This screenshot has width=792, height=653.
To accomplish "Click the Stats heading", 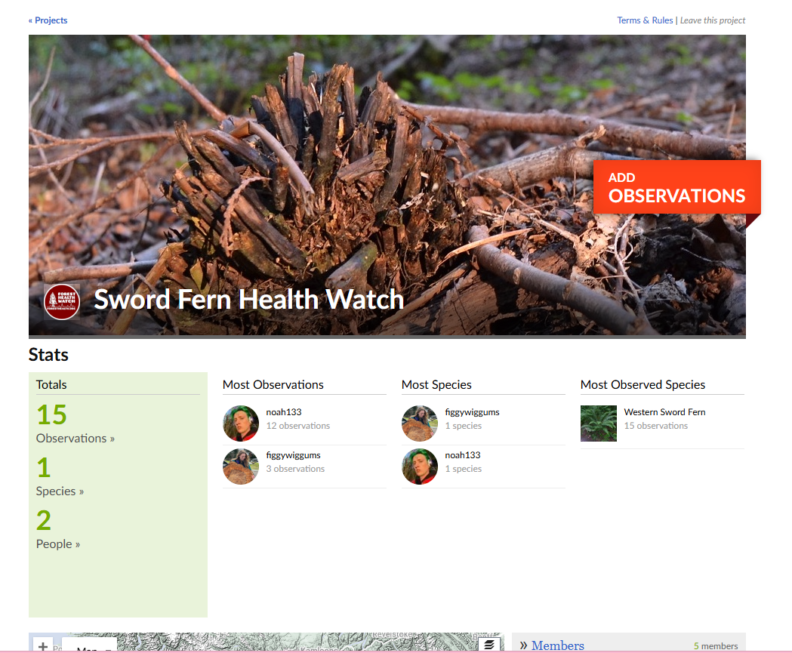I will click(48, 355).
